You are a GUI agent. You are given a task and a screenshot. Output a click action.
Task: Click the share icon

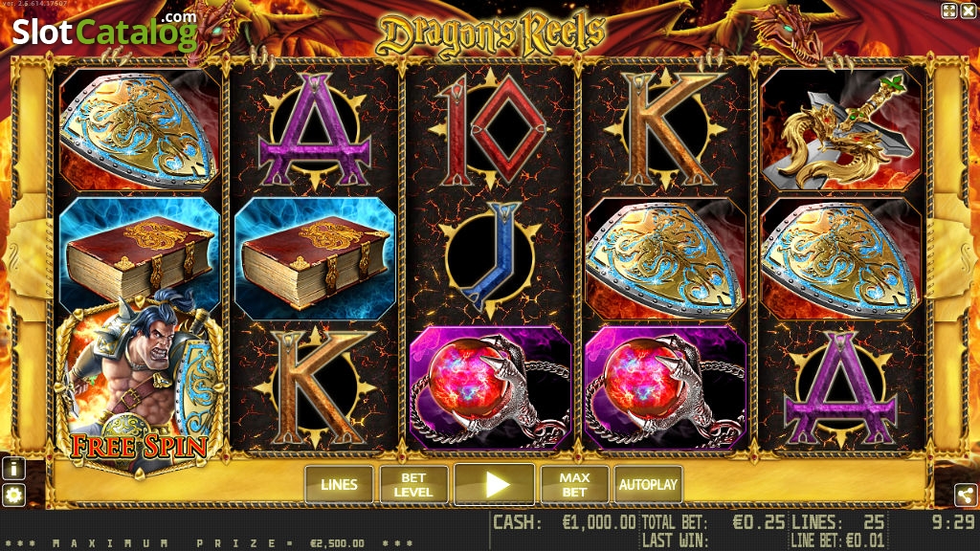click(967, 496)
